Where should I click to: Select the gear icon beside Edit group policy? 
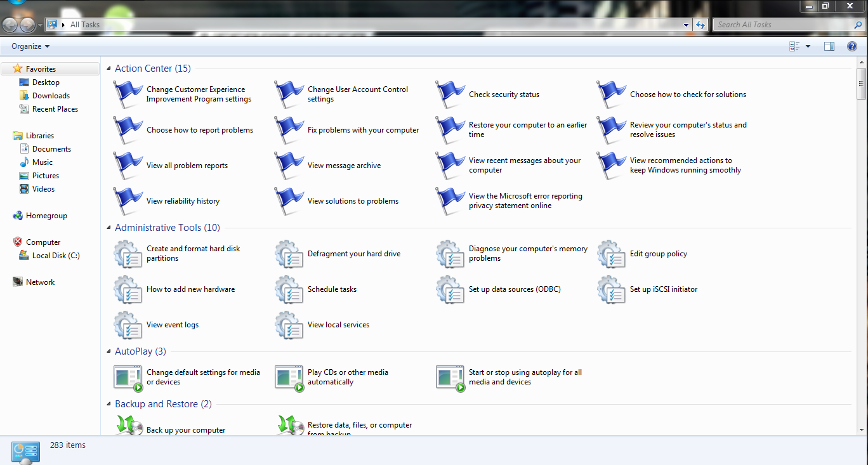[x=611, y=254]
